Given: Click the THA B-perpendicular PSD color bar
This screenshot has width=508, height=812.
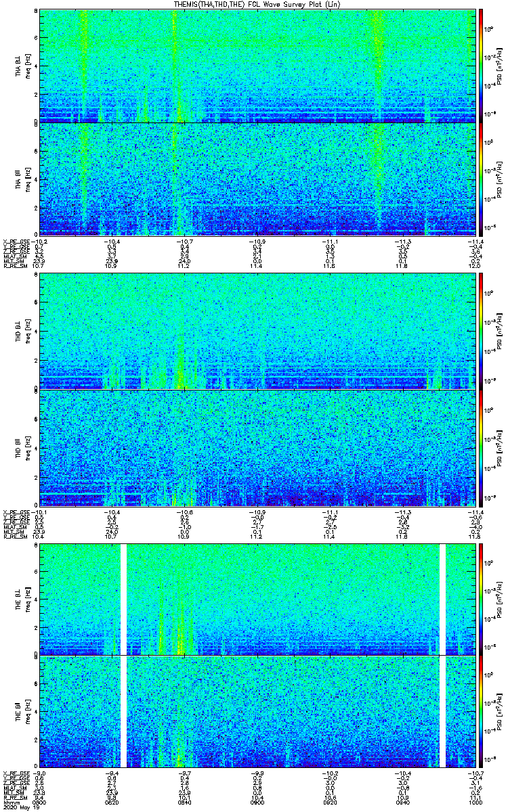Looking at the screenshot, I should (481, 66).
